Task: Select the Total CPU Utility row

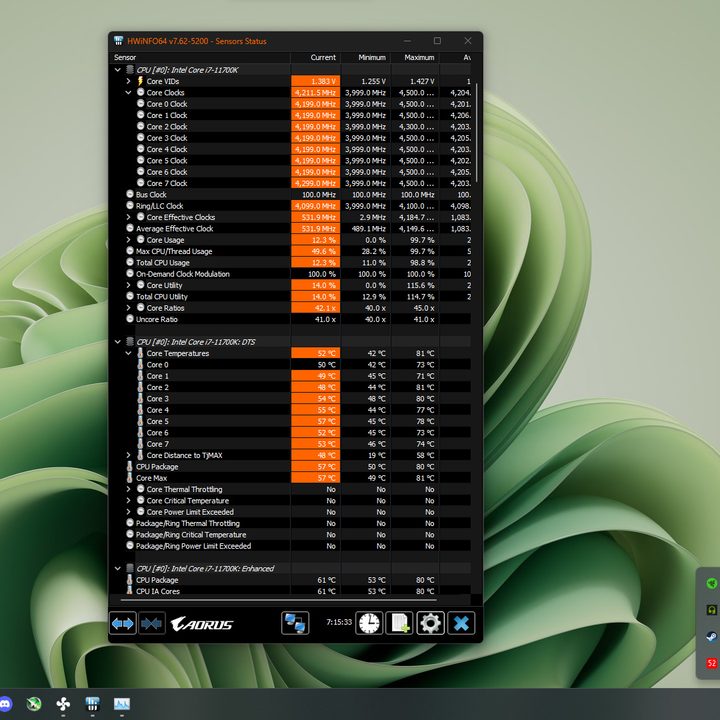Action: [290, 297]
